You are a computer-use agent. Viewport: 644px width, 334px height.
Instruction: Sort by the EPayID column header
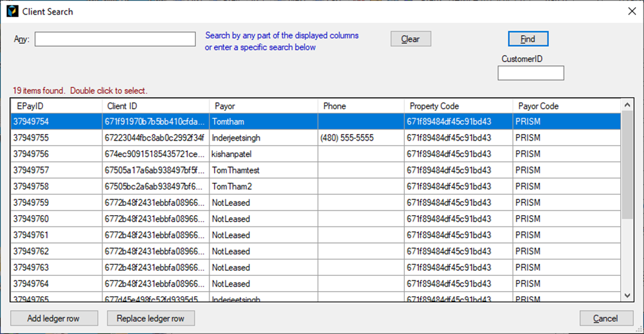point(55,106)
